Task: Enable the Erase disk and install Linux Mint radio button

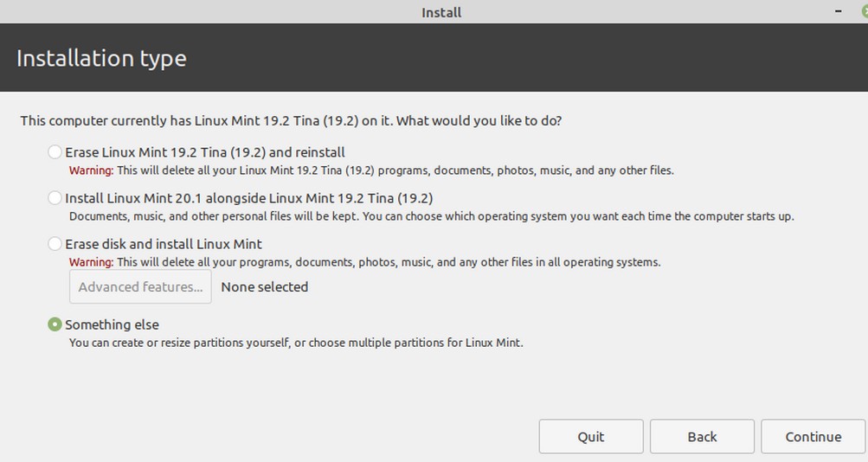Action: [x=55, y=244]
